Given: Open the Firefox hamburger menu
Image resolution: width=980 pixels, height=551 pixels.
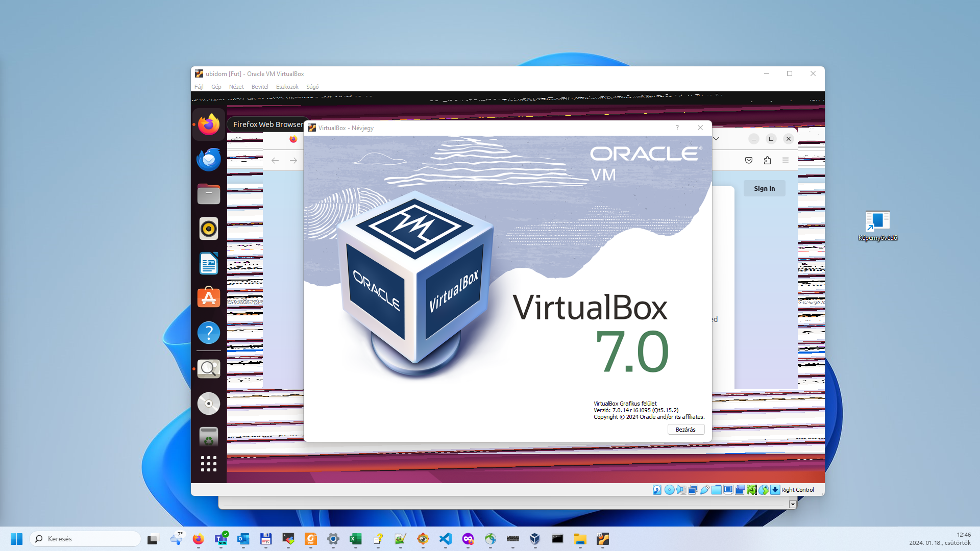Looking at the screenshot, I should [786, 160].
